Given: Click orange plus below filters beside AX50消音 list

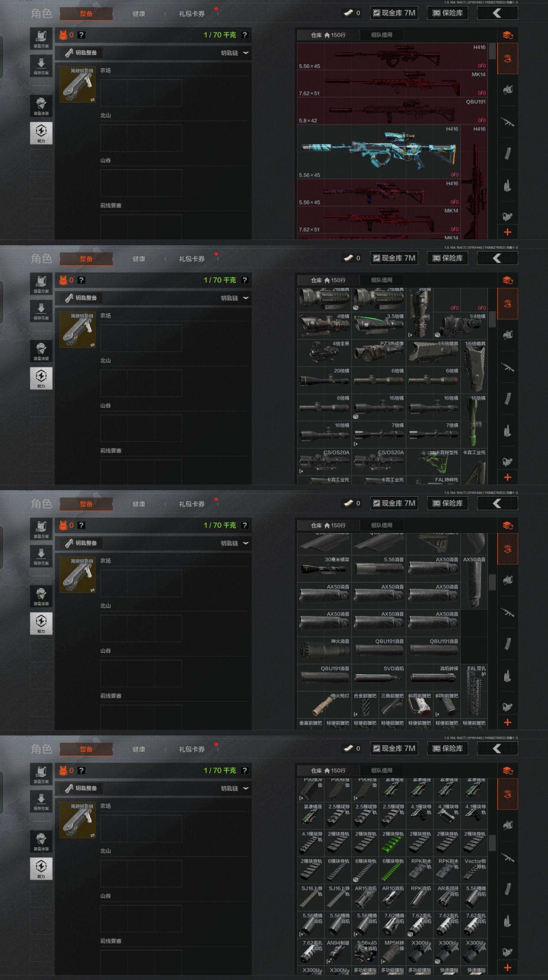Looking at the screenshot, I should pos(507,722).
